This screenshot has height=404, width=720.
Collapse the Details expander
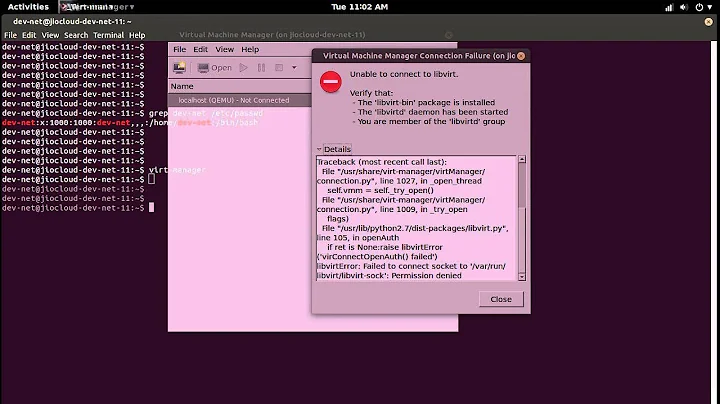click(334, 149)
